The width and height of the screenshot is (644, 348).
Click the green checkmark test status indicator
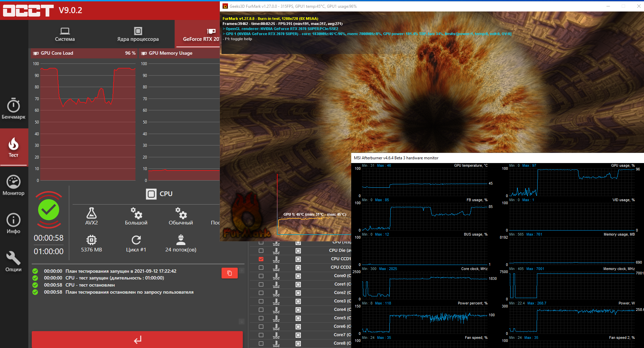coord(49,210)
